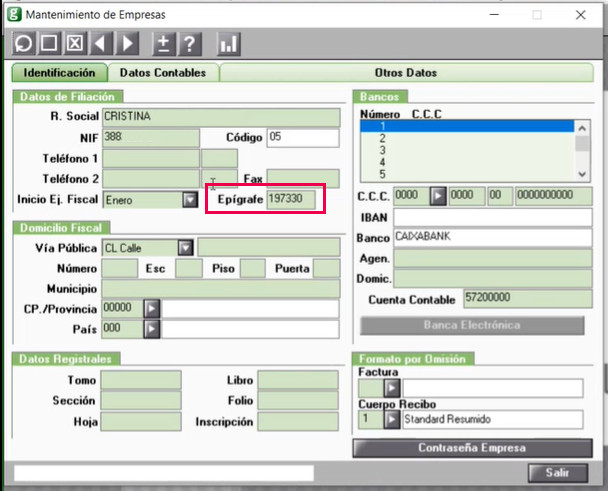Click the Libro input field
The width and height of the screenshot is (608, 491).
(x=298, y=380)
